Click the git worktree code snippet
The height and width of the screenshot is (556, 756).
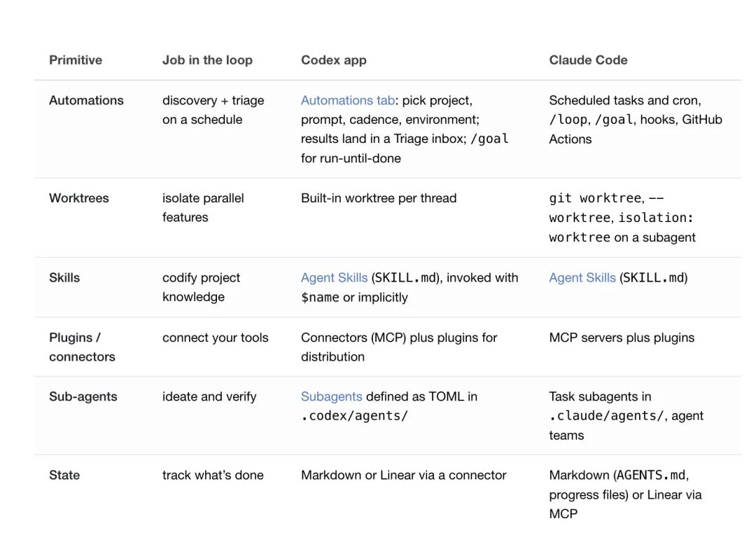coord(595,198)
